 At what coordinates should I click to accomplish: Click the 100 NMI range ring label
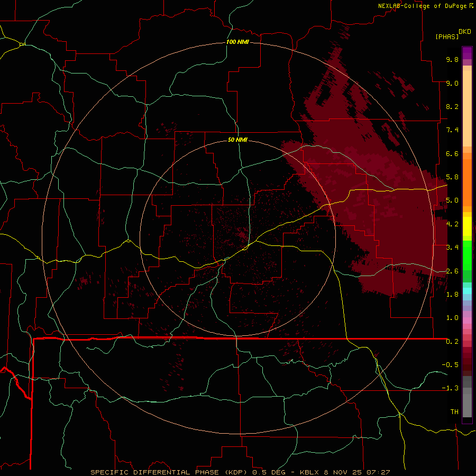point(237,42)
